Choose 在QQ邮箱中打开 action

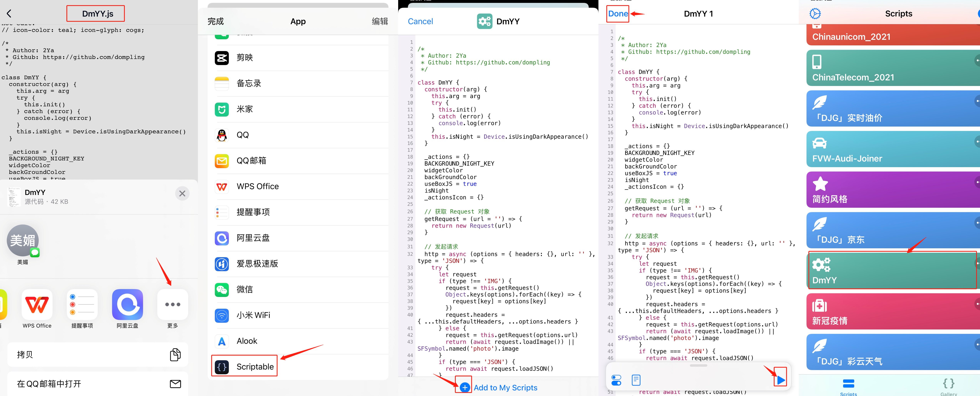click(98, 384)
